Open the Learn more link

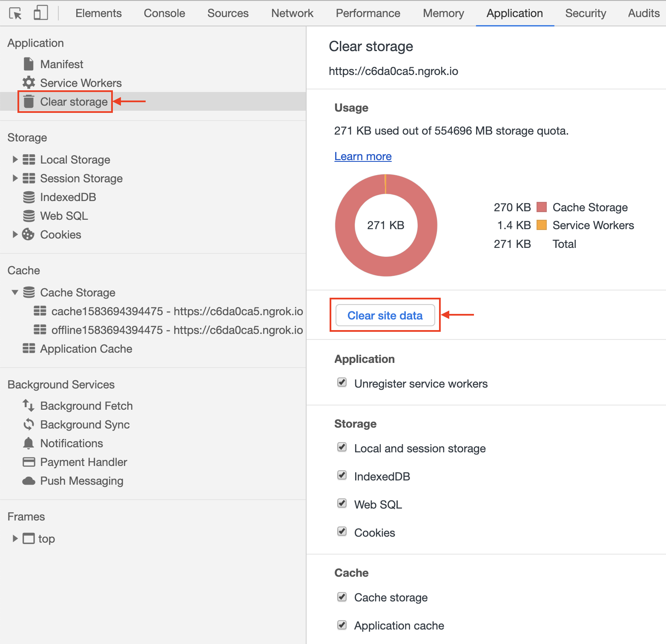tap(363, 156)
